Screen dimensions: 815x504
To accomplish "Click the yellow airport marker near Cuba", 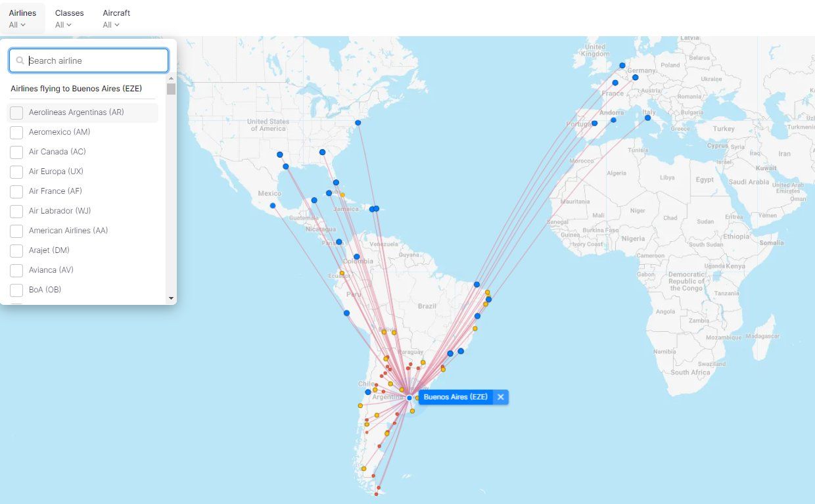I will pos(342,195).
